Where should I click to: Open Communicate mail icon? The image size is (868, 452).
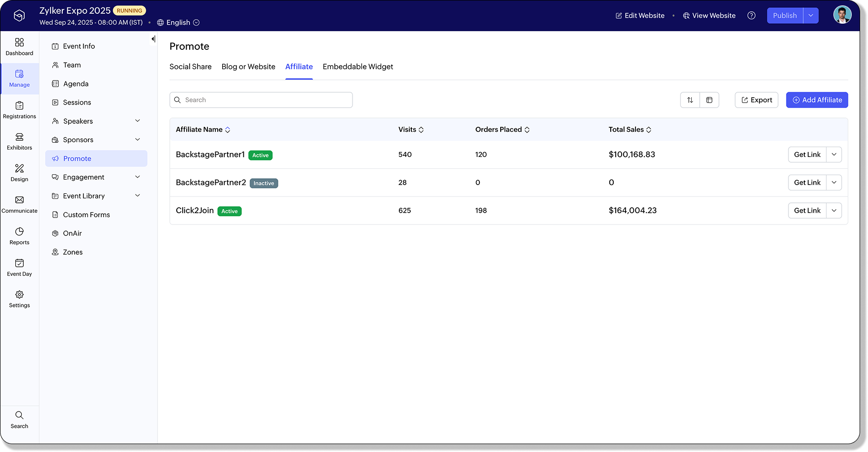coord(19,200)
